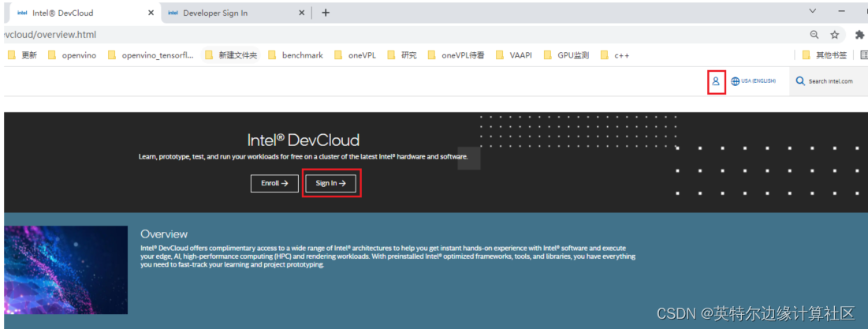Open the openvino_tensorfl... bookmark folder
Image resolution: width=868 pixels, height=329 pixels.
(x=151, y=55)
